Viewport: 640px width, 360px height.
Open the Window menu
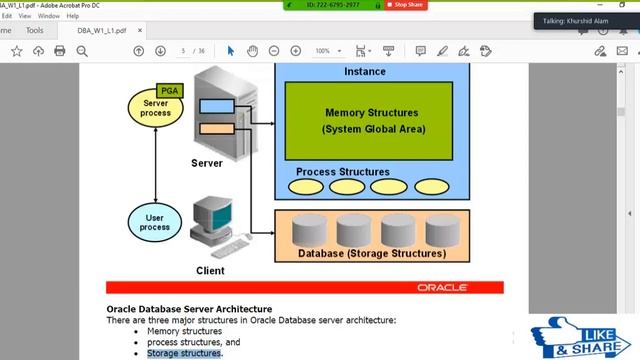(49, 16)
